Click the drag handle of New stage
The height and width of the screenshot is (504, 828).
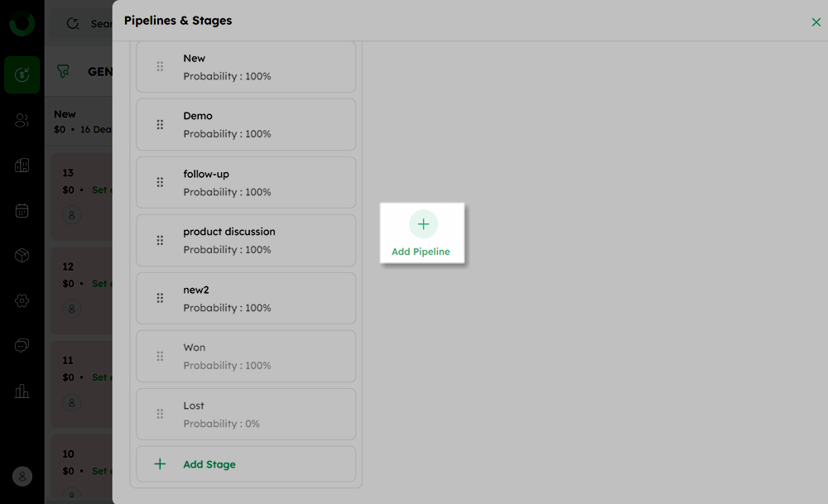point(160,66)
